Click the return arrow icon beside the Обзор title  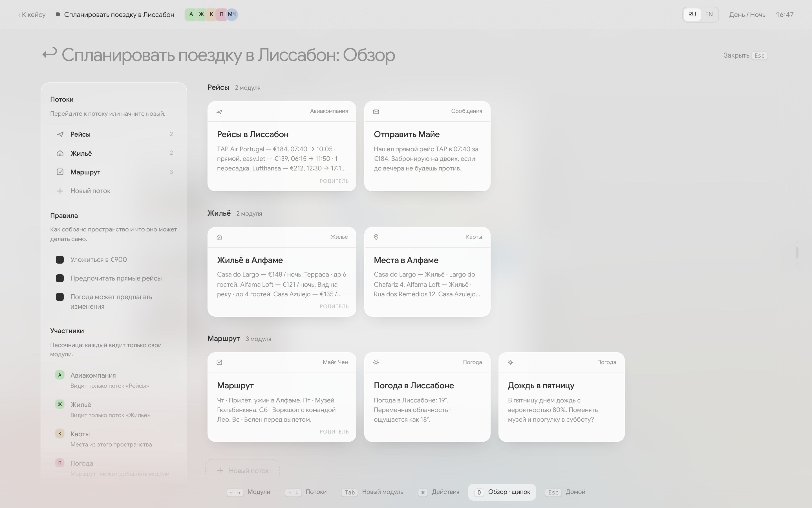50,54
